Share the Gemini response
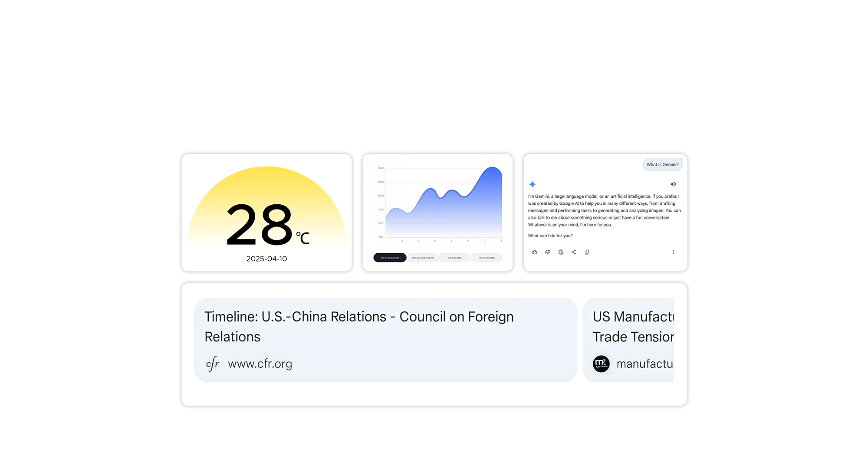868x452 pixels. (x=574, y=252)
